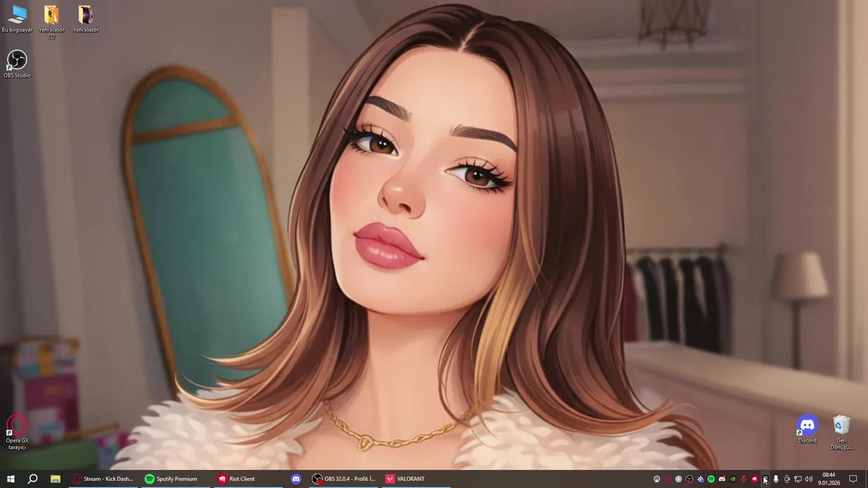This screenshot has width=868, height=488.
Task: Open the notification center icon
Action: point(853,479)
